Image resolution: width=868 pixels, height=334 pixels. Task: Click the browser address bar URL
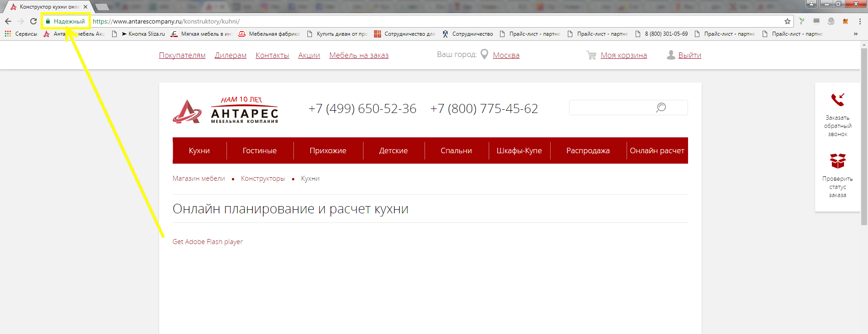pos(166,21)
